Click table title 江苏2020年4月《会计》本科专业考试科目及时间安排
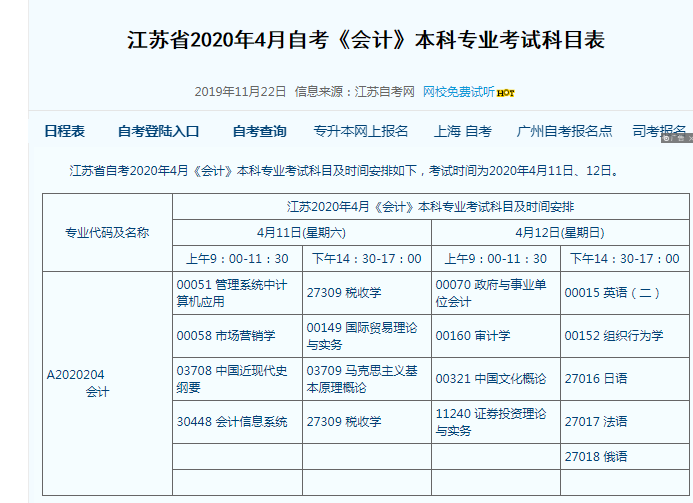693x503 pixels. click(430, 206)
